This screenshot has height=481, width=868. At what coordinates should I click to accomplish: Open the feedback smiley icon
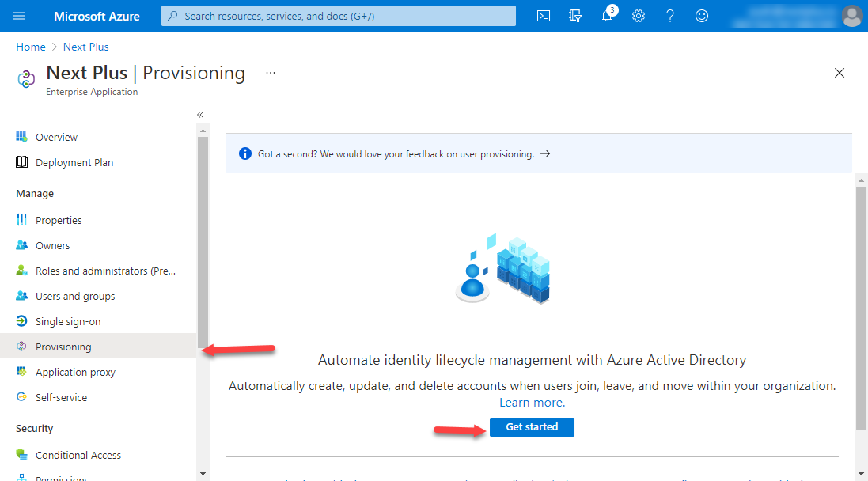[701, 16]
